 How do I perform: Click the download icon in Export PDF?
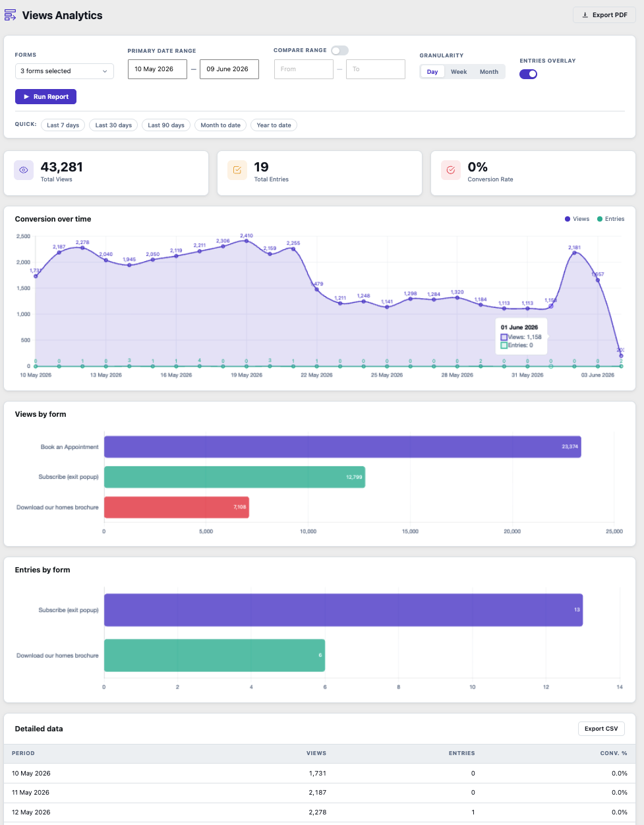pyautogui.click(x=585, y=15)
